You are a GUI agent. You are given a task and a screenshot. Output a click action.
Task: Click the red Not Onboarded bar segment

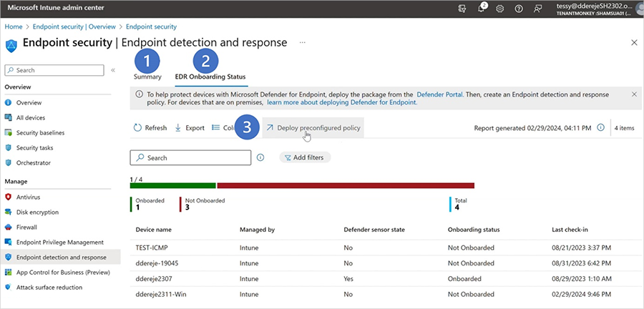click(x=346, y=185)
